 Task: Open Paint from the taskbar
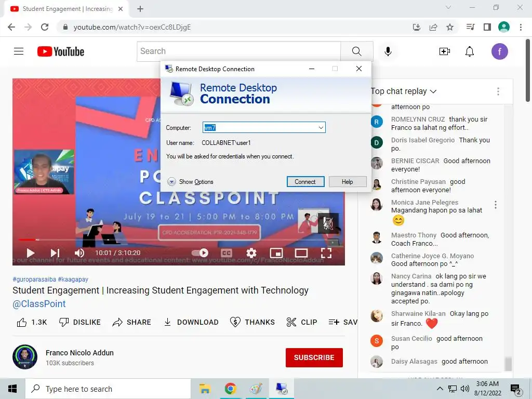pos(256,389)
